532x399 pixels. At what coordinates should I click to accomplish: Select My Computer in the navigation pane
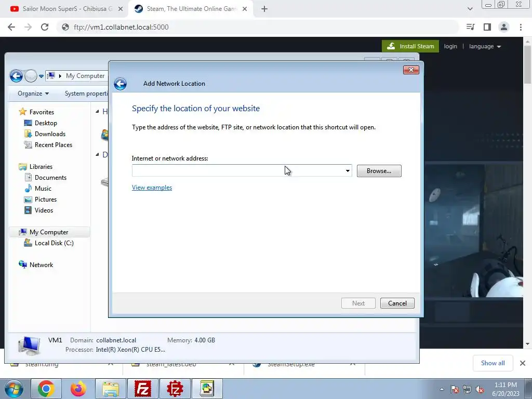point(49,232)
